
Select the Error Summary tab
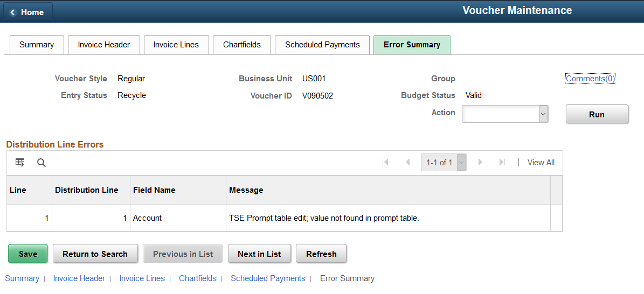[412, 45]
